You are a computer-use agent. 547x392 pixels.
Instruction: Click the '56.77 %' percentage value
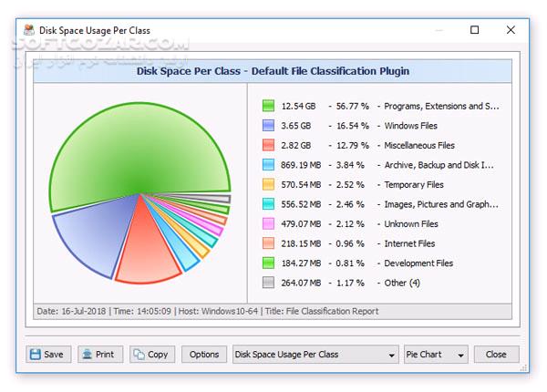coord(352,106)
